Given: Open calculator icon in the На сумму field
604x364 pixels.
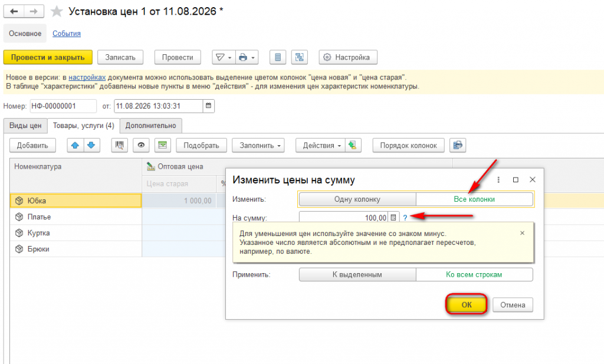Looking at the screenshot, I should (393, 218).
